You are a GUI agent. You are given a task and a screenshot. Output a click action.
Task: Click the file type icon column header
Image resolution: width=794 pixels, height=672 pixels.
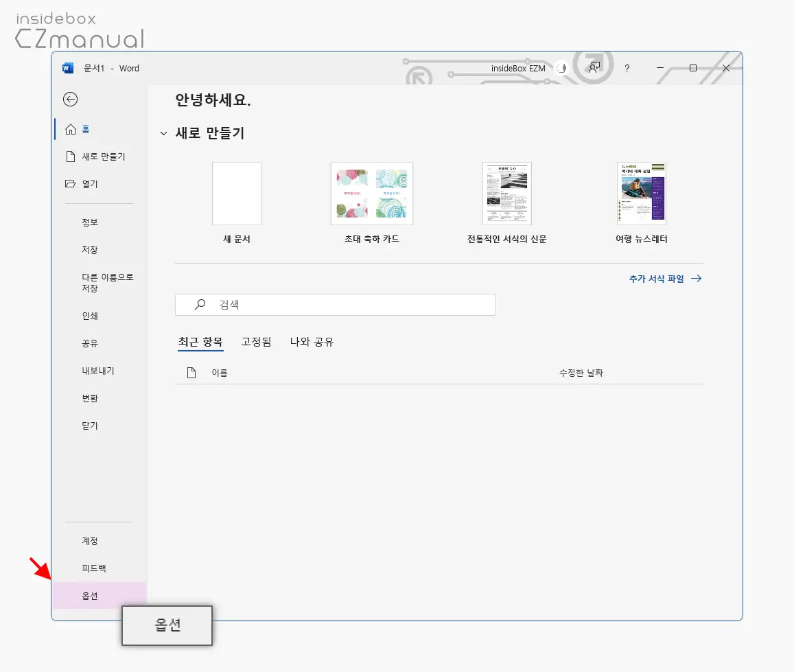tap(191, 373)
